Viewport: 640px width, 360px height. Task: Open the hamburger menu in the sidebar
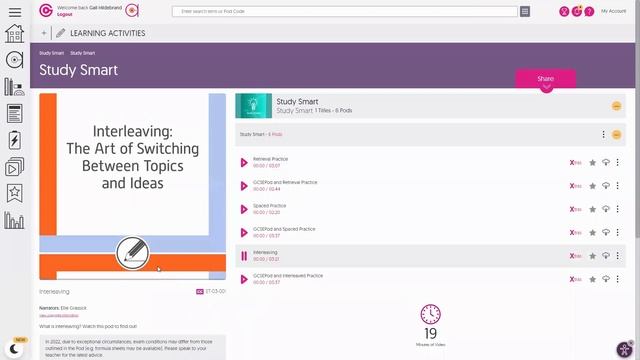click(15, 12)
